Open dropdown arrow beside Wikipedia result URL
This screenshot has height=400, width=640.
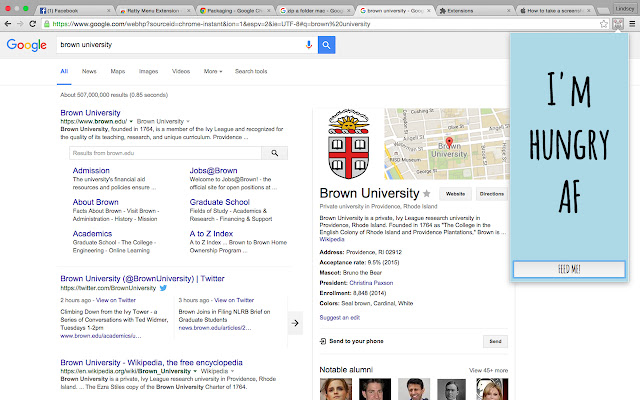(195, 371)
